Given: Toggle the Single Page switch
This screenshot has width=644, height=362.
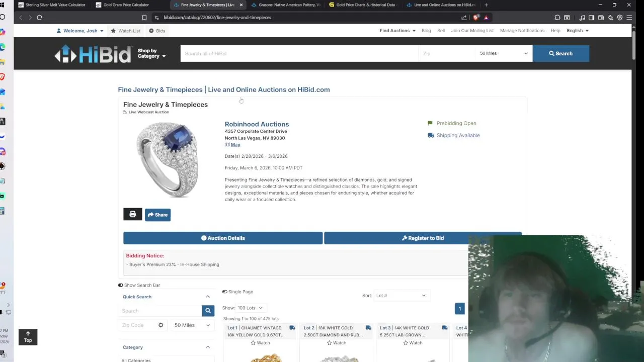Looking at the screenshot, I should point(225,292).
